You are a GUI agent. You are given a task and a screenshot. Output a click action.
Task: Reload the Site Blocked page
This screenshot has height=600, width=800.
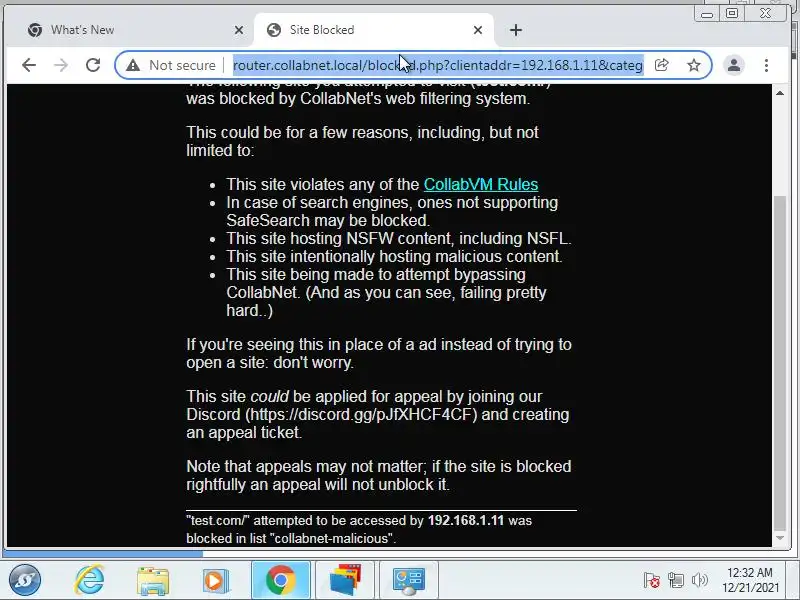93,65
